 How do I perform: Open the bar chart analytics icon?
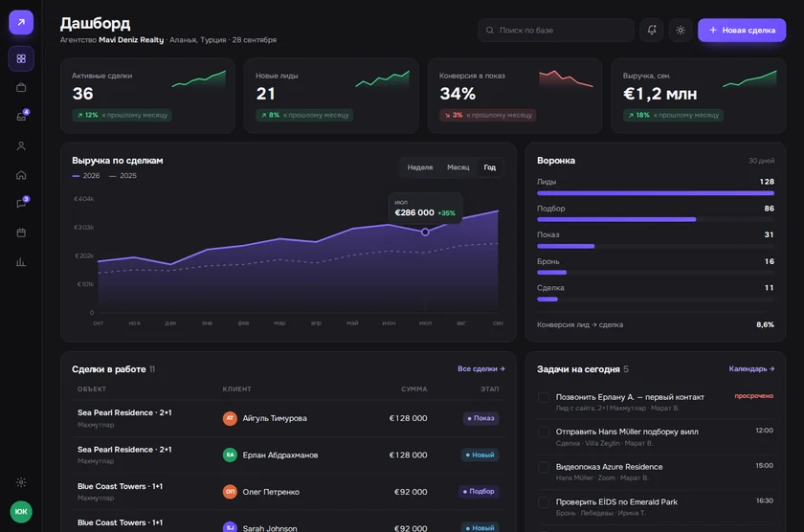point(21,262)
